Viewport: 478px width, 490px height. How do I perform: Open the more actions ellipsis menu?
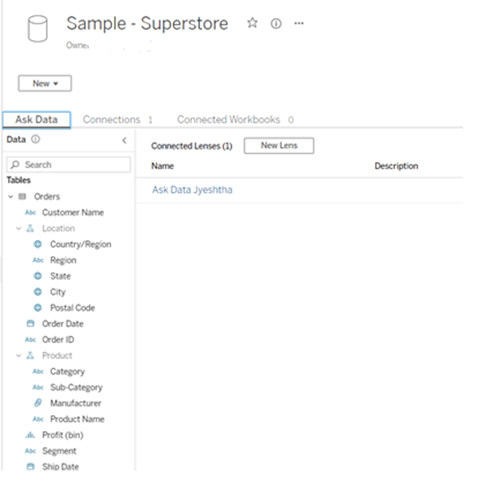click(299, 23)
